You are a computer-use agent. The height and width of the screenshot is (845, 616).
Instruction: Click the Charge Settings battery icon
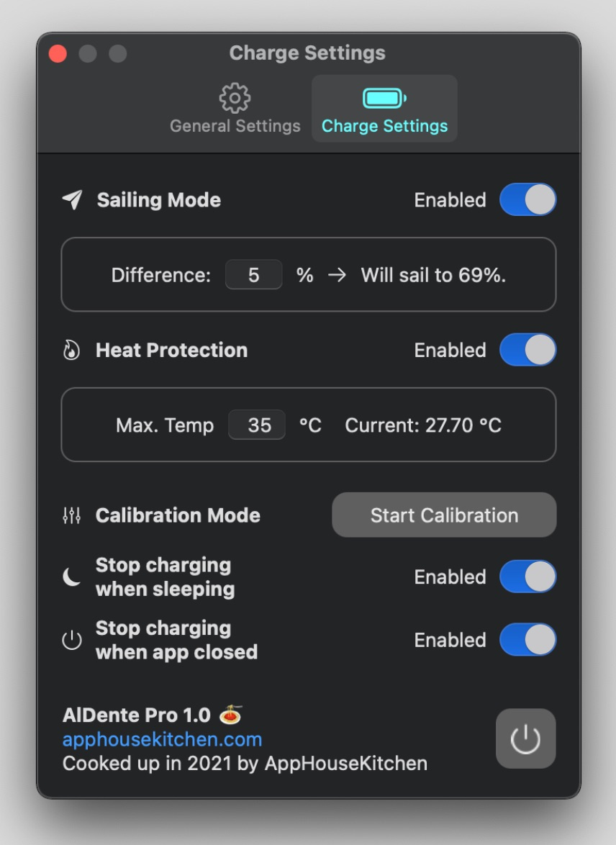[384, 98]
